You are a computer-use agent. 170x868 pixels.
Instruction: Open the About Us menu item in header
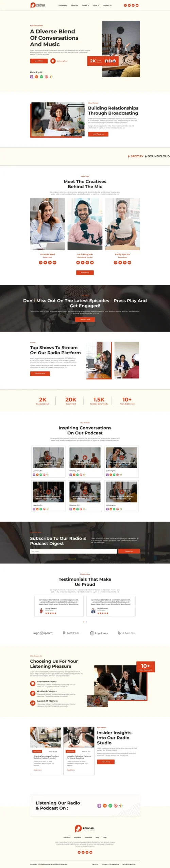coord(74,5)
